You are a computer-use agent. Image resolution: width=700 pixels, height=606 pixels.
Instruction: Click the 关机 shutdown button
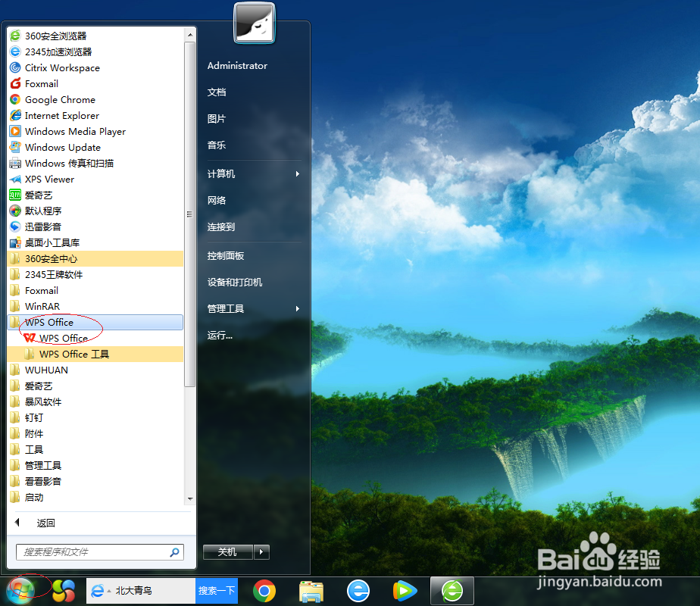tap(228, 552)
